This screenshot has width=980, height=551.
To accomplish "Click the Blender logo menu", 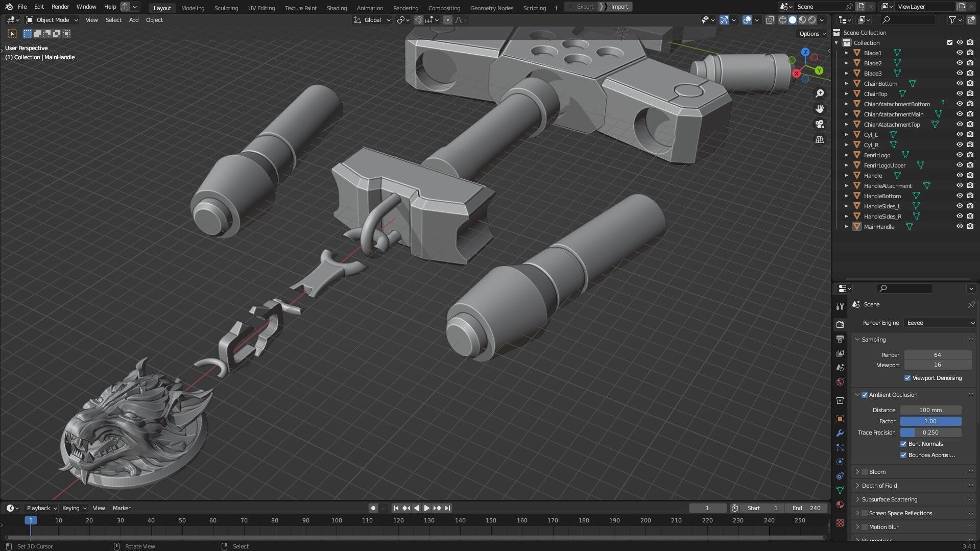I will [9, 7].
